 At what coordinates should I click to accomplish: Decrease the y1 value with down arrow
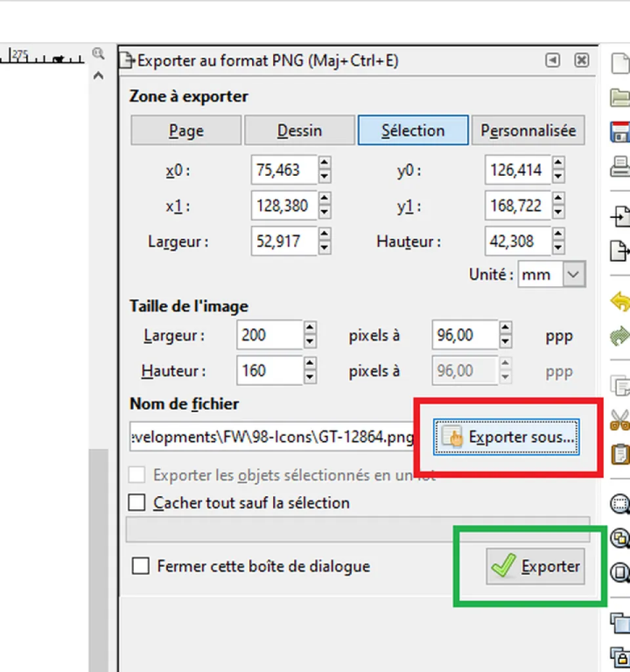tap(558, 212)
